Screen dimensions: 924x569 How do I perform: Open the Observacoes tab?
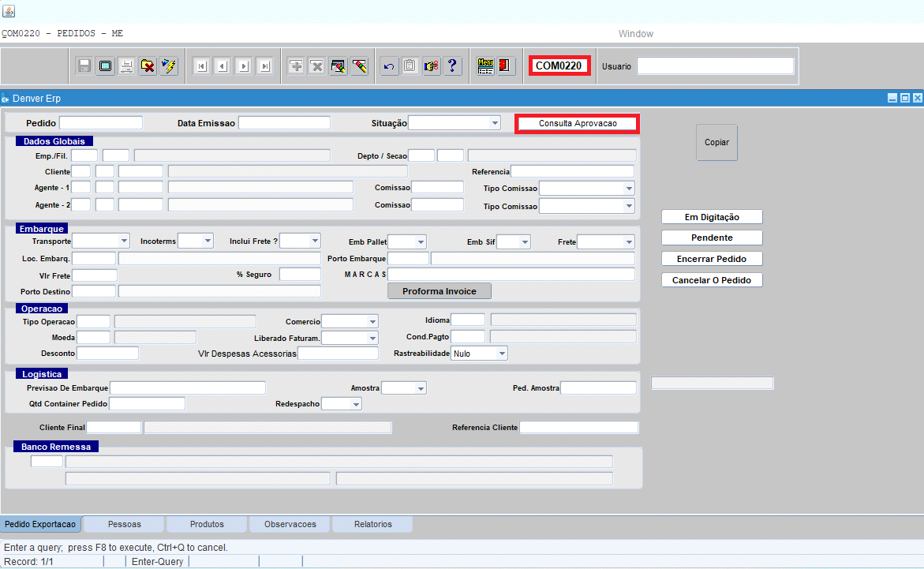290,524
